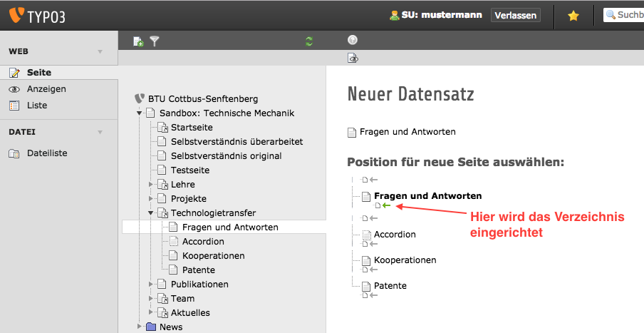The image size is (644, 333).
Task: Open bookmarks star icon in top bar
Action: [x=573, y=15]
